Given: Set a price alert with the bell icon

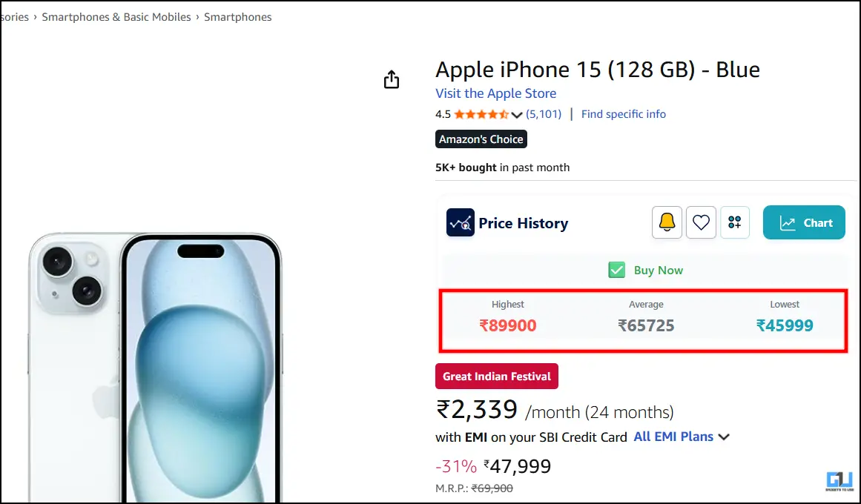Looking at the screenshot, I should [x=667, y=222].
